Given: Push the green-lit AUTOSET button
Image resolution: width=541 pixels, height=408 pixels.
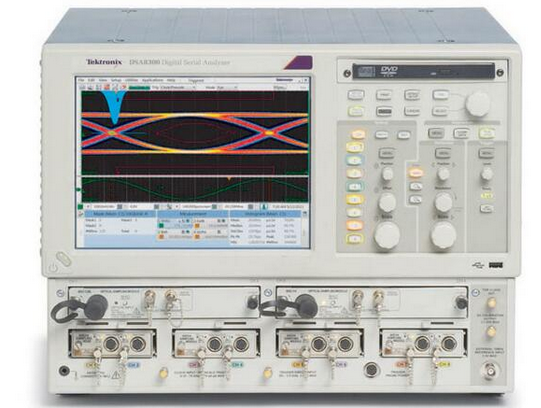Looking at the screenshot, I should pos(356,111).
